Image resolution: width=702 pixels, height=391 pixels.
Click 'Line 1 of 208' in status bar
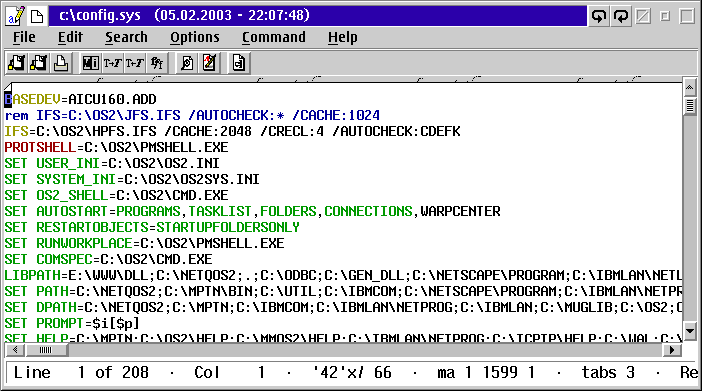coord(81,373)
